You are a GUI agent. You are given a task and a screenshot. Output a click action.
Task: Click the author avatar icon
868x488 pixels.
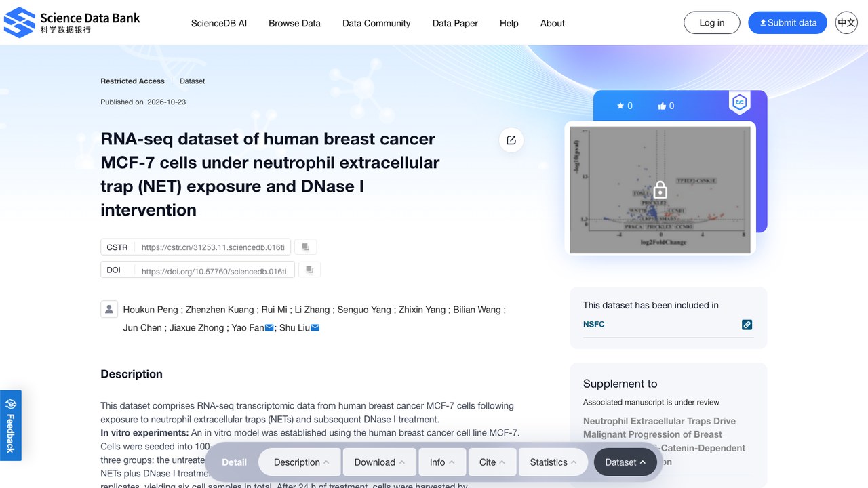coord(108,309)
